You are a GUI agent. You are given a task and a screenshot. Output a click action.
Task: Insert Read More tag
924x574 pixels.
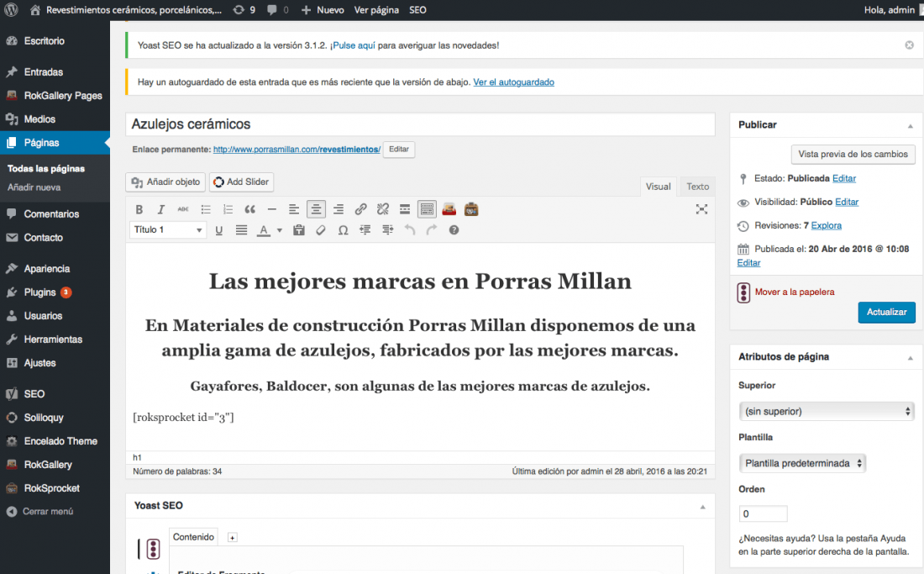pos(405,209)
